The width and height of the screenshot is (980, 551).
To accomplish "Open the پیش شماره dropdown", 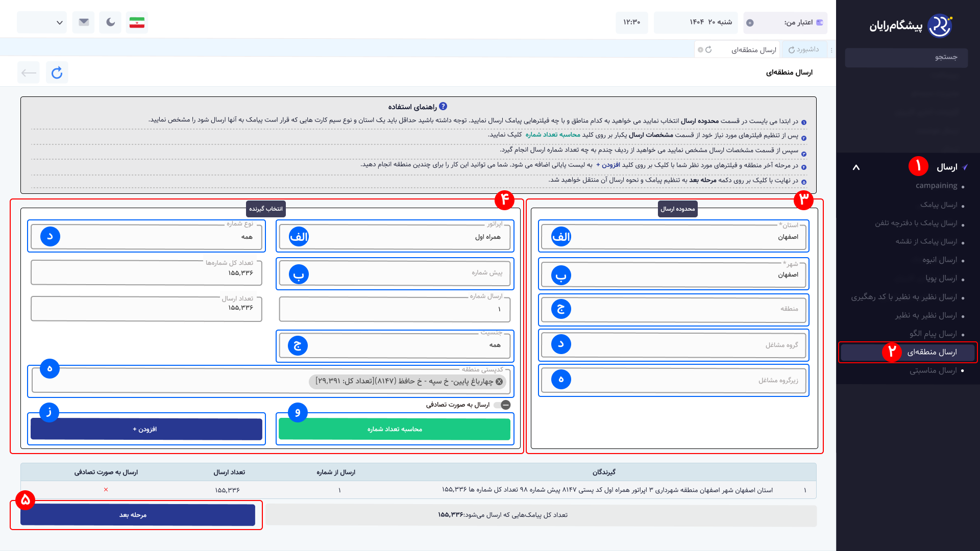I will pyautogui.click(x=395, y=274).
